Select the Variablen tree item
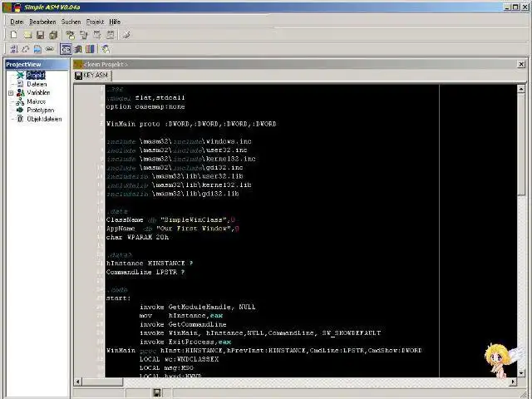 coord(38,92)
